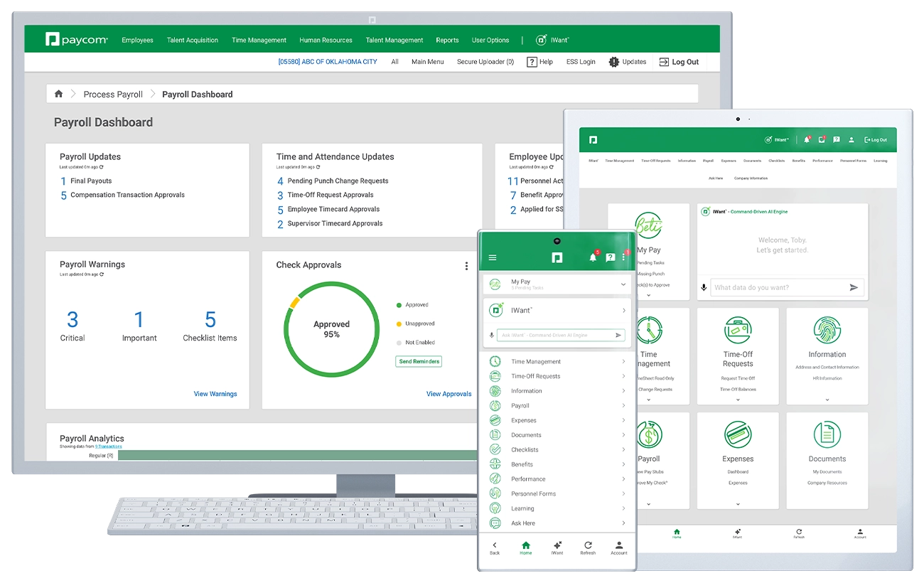Open the Talent Acquisition menu

[x=193, y=41]
